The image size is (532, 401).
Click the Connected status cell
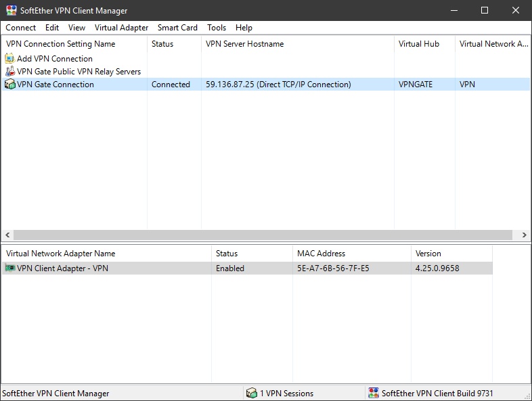click(171, 85)
